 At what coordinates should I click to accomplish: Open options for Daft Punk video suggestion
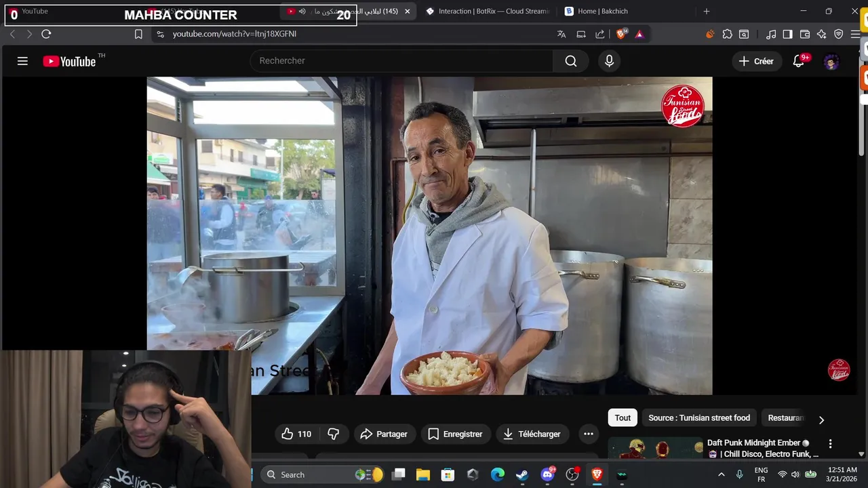[830, 444]
